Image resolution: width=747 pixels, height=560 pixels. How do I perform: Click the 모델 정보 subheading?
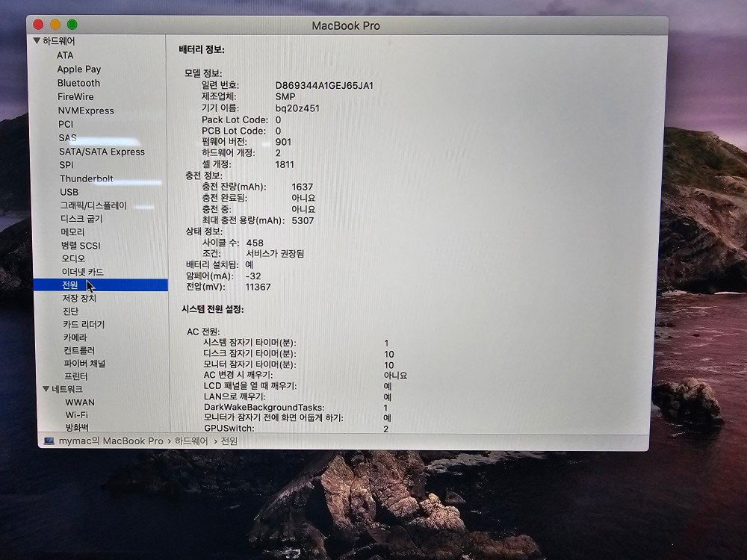tap(203, 73)
